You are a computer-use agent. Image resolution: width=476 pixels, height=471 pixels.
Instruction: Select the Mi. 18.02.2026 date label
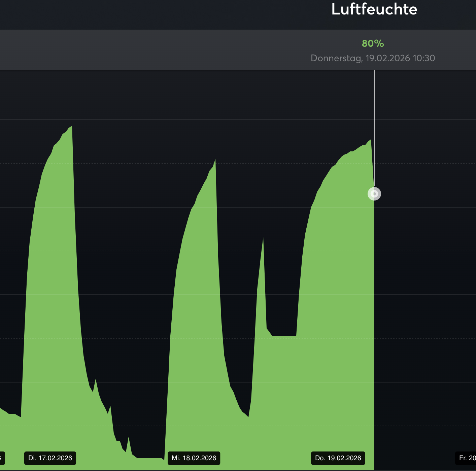tap(194, 458)
